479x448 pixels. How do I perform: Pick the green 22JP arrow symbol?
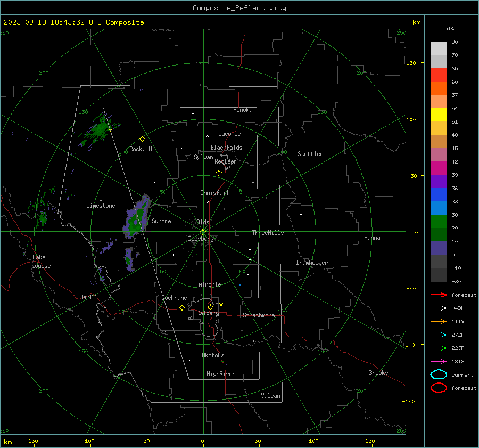point(439,348)
